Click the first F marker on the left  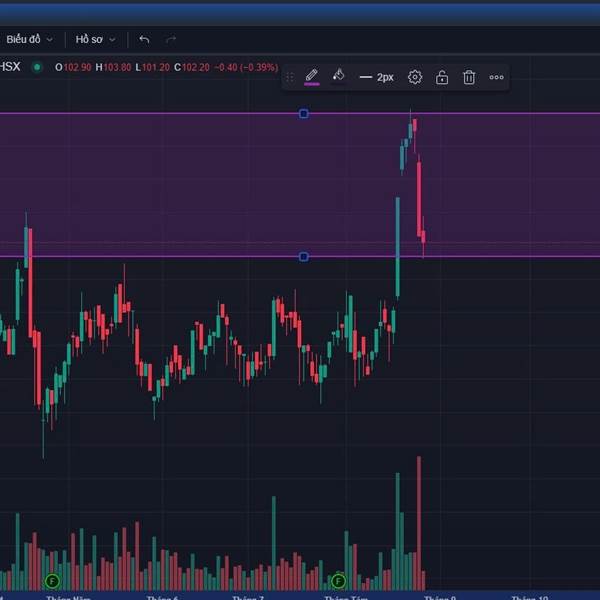click(52, 581)
